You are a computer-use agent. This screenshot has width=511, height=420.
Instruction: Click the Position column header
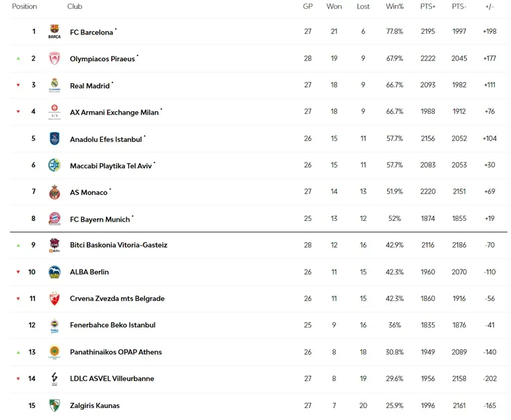(25, 6)
